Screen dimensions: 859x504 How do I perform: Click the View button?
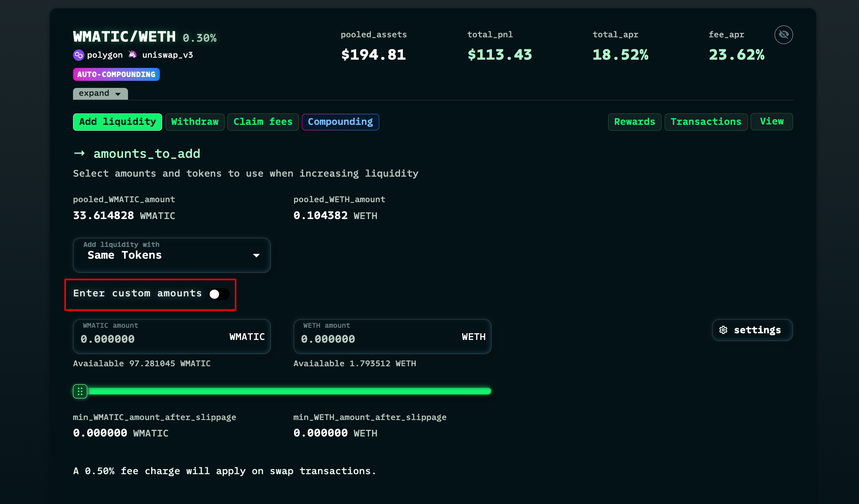(771, 122)
